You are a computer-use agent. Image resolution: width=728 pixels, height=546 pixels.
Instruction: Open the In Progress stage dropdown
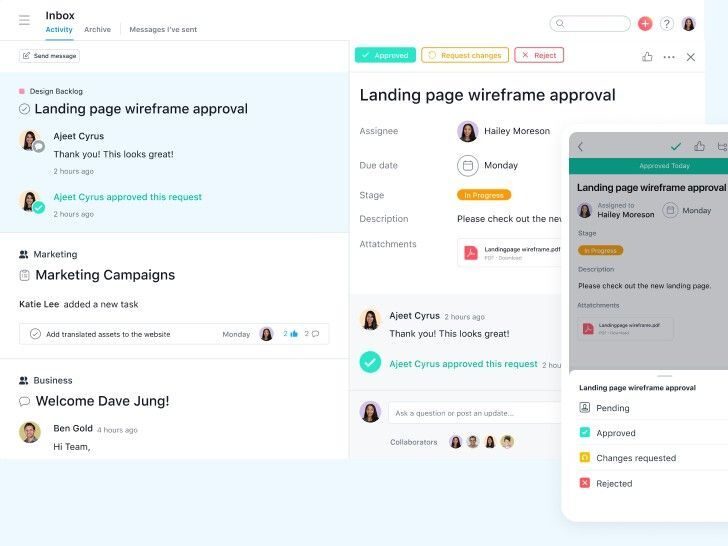coord(484,195)
